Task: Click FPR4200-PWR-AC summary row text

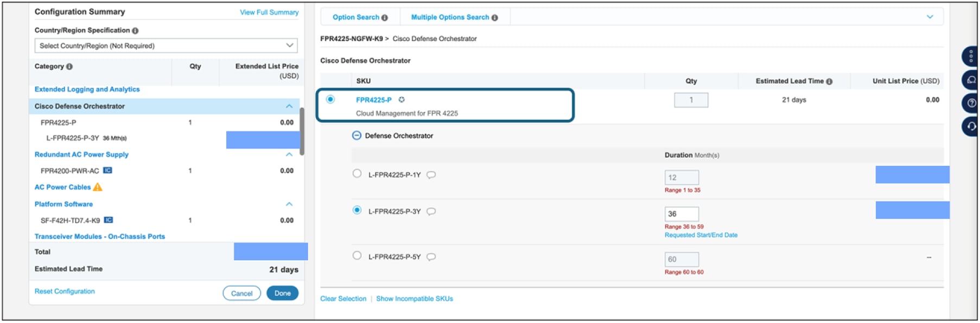Action: tap(69, 172)
